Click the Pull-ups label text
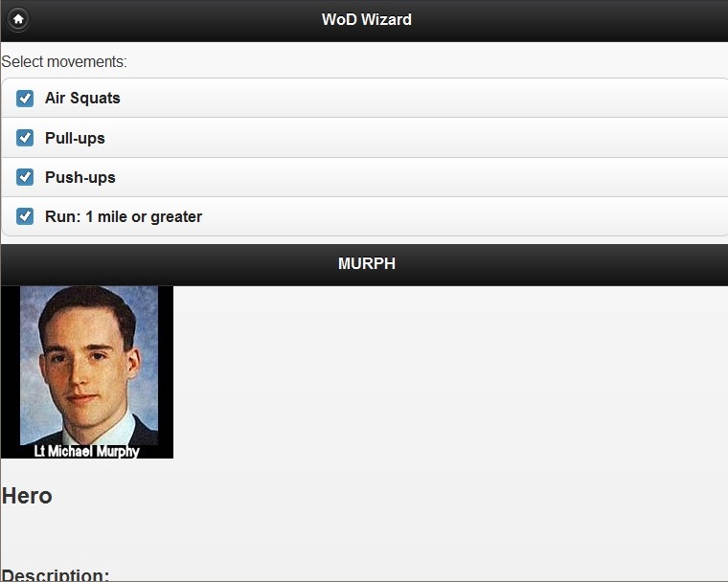 75,138
